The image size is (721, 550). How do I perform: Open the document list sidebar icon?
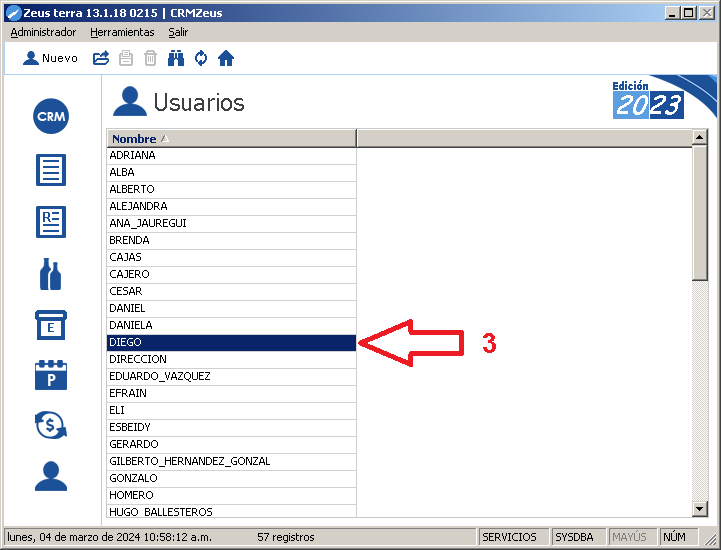51,169
